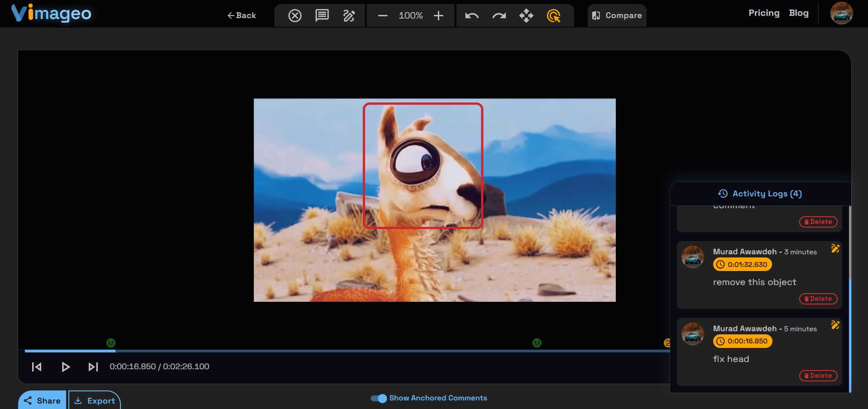The height and width of the screenshot is (409, 868).
Task: Click the first green M timeline marker
Action: coord(111,343)
